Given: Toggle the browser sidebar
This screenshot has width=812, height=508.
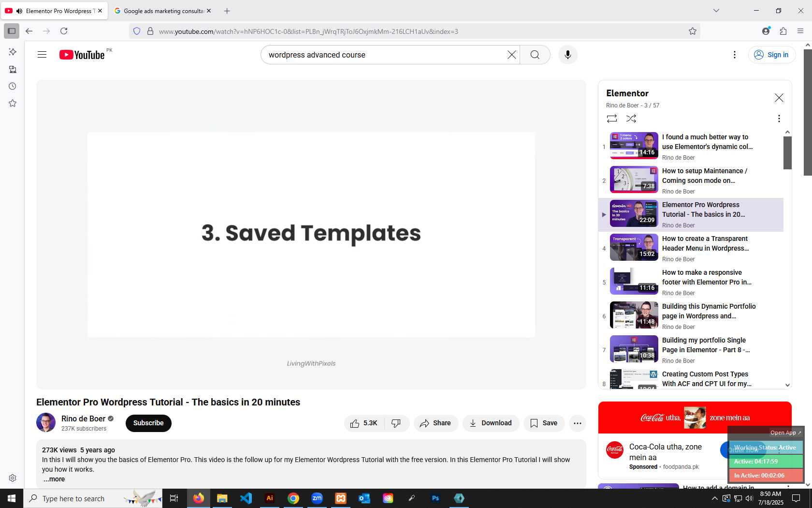Looking at the screenshot, I should pyautogui.click(x=12, y=31).
